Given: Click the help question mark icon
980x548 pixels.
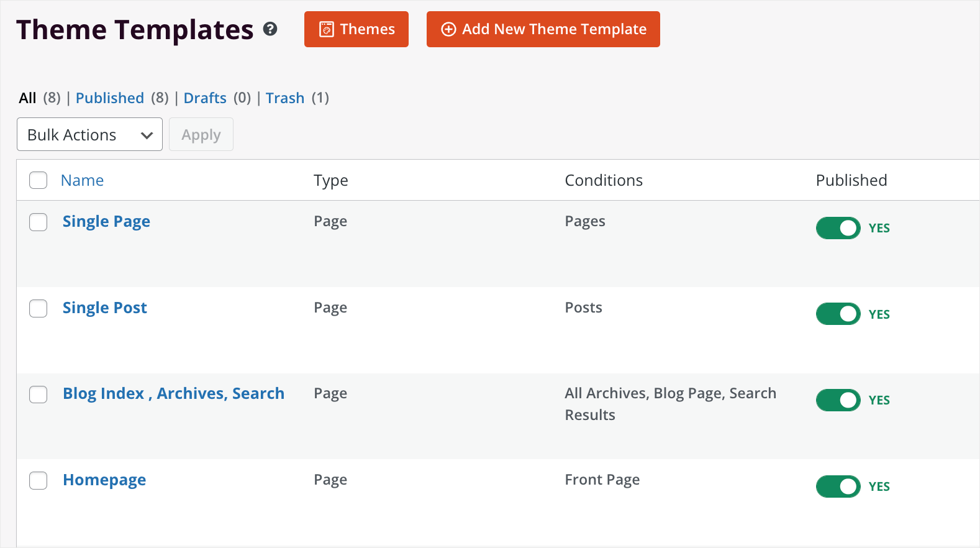Looking at the screenshot, I should [x=270, y=29].
